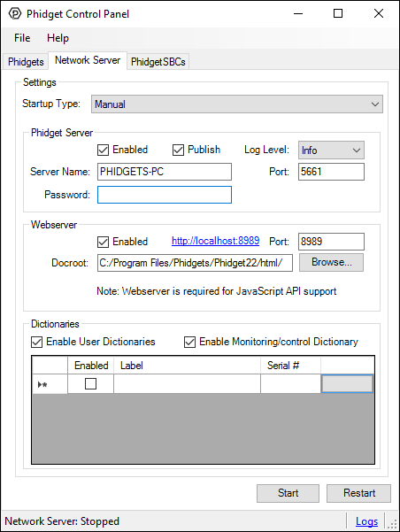Click the Network Server: Stopped status text
The image size is (400, 532).
[62, 521]
